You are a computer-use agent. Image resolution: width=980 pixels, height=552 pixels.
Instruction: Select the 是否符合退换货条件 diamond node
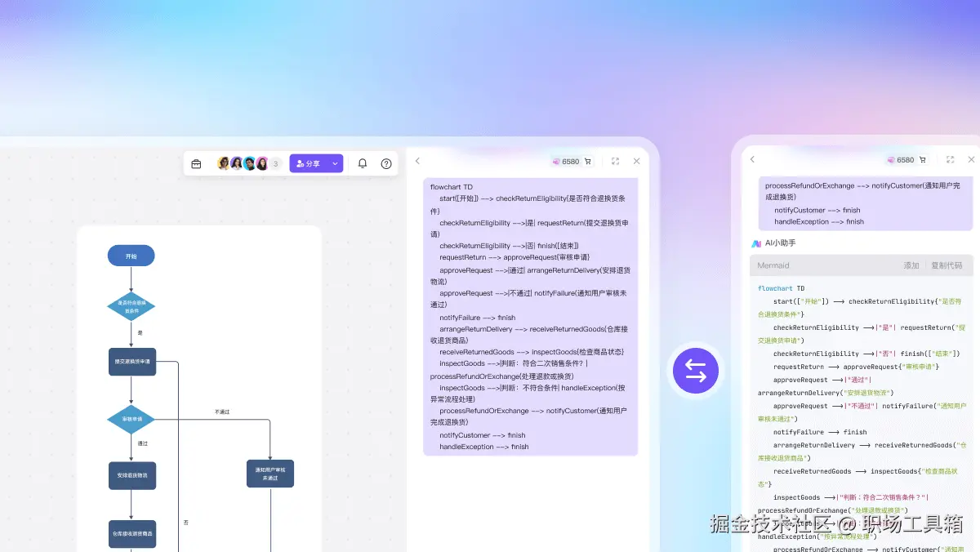[x=131, y=307]
